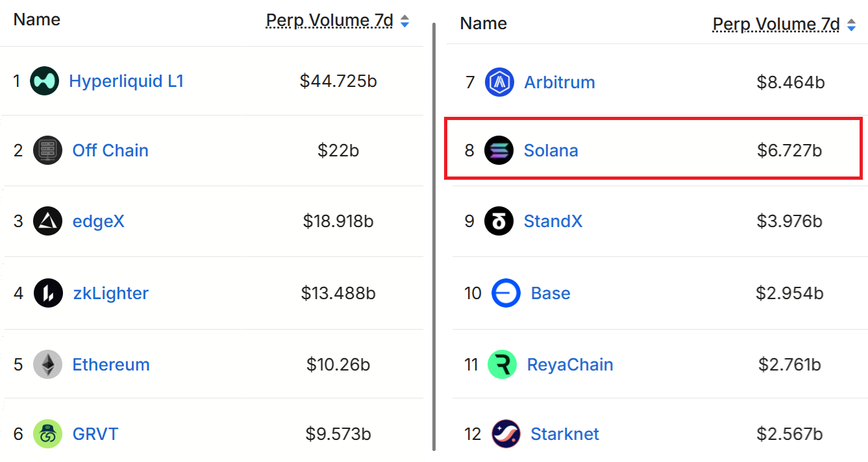Click the left Name column header

click(x=36, y=19)
